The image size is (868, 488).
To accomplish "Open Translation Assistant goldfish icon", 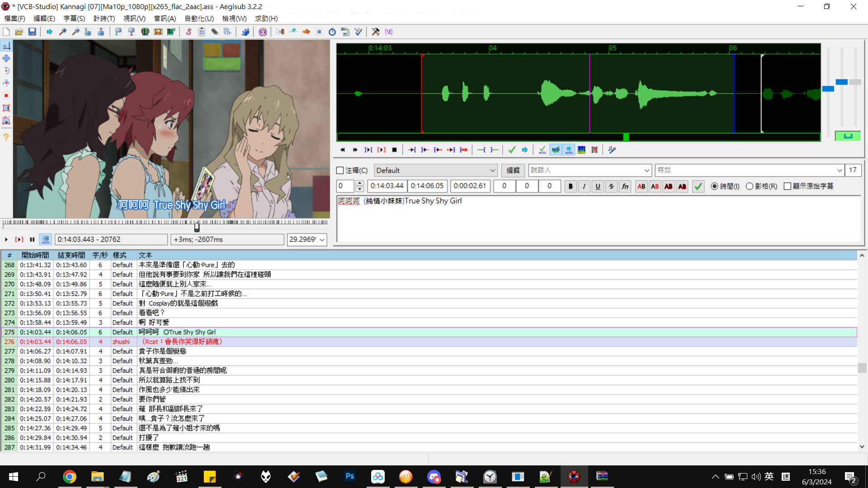I will (x=306, y=32).
